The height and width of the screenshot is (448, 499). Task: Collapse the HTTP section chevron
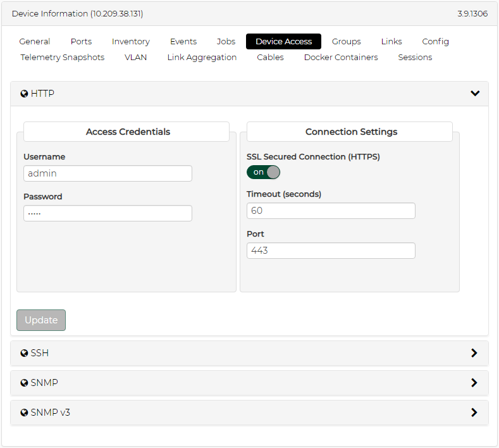[x=475, y=94]
